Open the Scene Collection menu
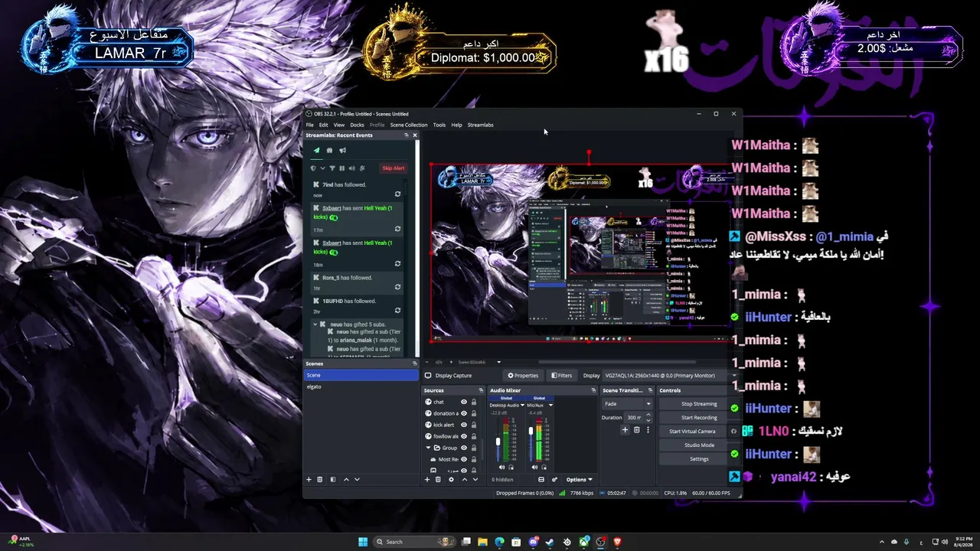 click(x=409, y=125)
